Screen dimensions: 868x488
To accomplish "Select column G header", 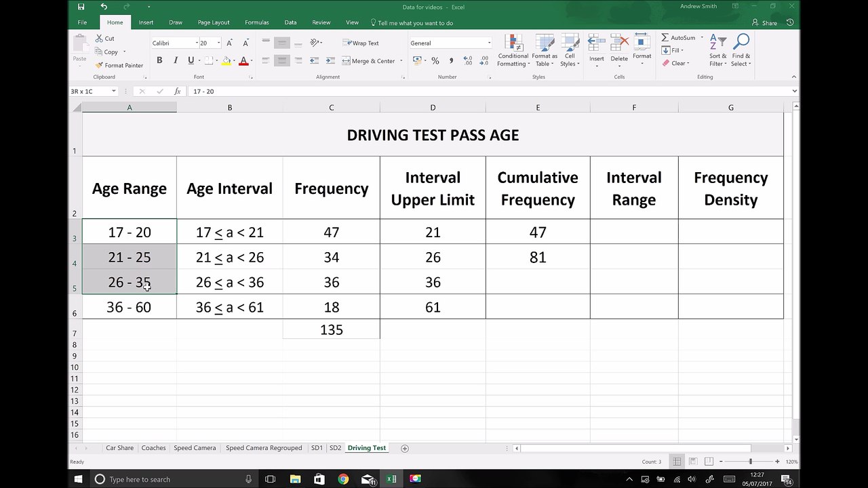I will click(730, 107).
